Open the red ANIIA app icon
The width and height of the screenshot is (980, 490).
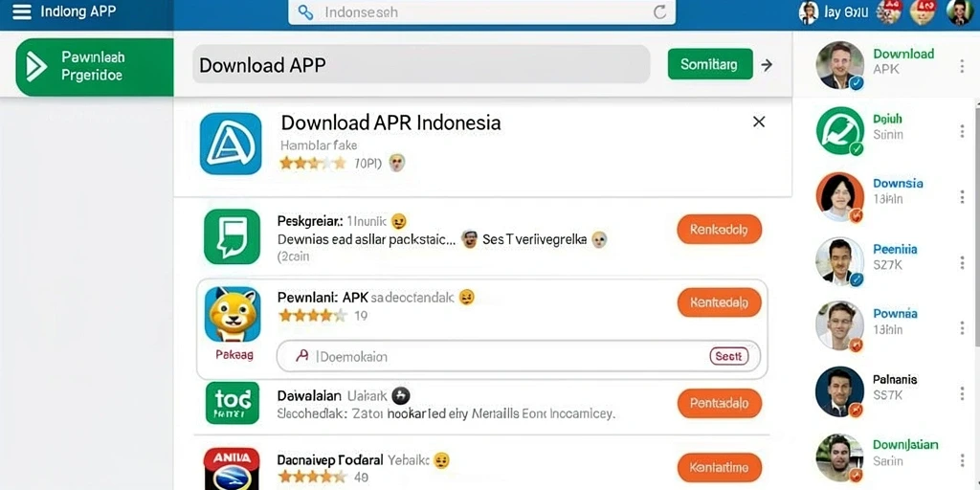click(x=232, y=468)
